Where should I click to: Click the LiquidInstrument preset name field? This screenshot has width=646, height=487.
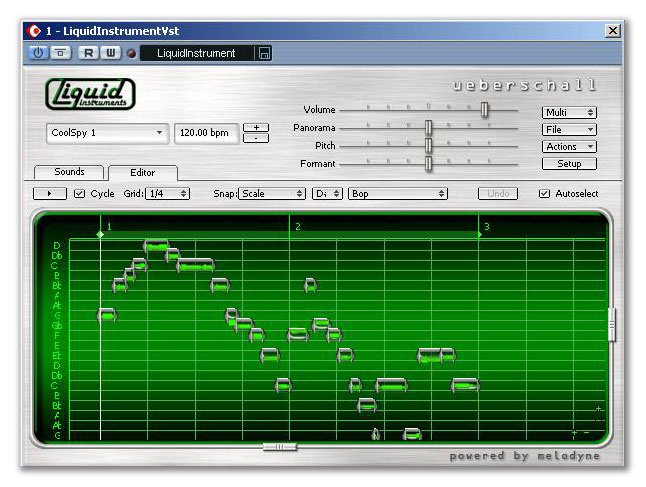point(197,54)
